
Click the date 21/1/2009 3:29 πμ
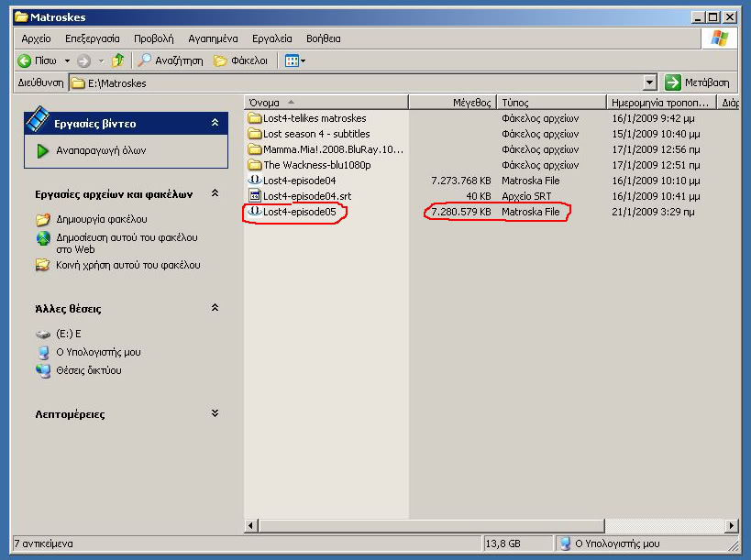coord(653,212)
